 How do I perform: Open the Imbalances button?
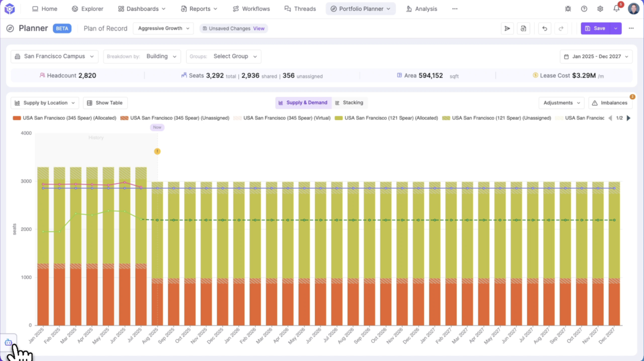[x=610, y=103]
